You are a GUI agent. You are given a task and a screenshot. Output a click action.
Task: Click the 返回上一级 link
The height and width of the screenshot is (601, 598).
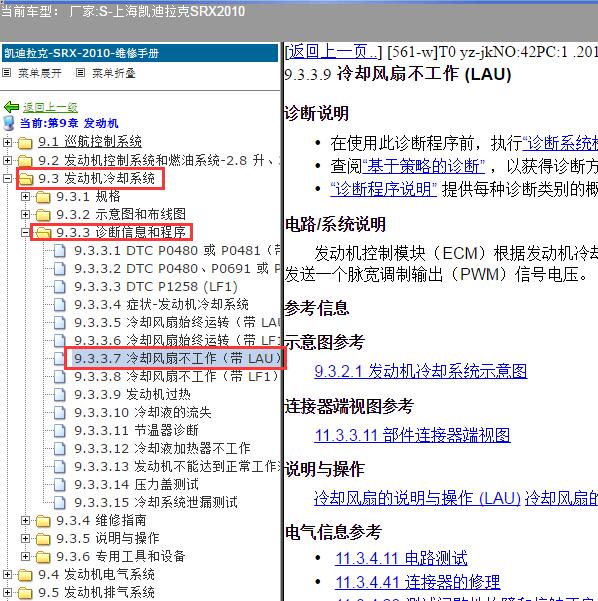(x=51, y=107)
